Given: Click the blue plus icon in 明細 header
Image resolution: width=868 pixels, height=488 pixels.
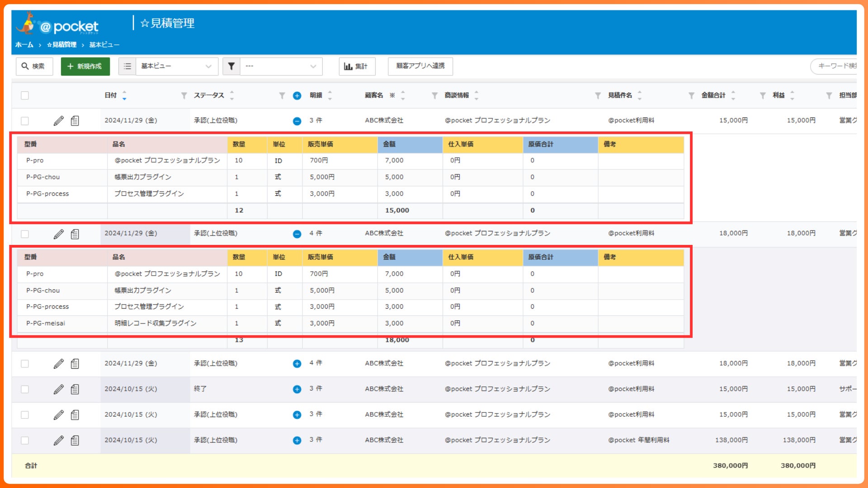Looking at the screenshot, I should pyautogui.click(x=297, y=95).
